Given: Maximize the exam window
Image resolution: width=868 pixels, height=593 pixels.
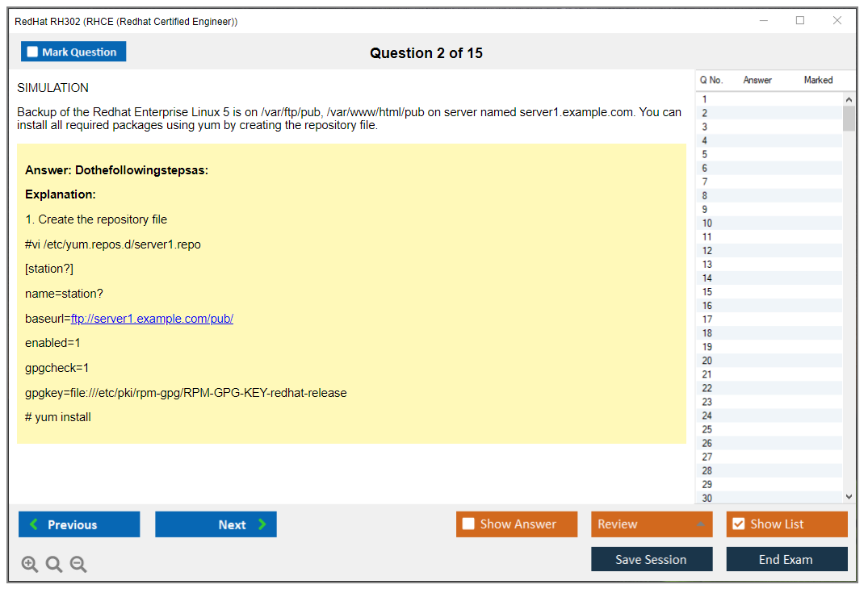Looking at the screenshot, I should pos(800,21).
